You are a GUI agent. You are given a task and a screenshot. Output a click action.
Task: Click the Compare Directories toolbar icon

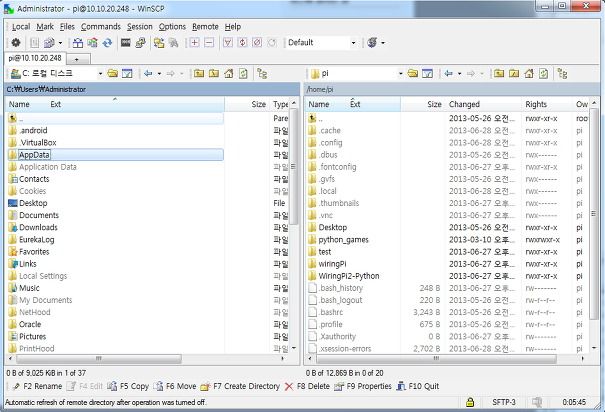pyautogui.click(x=78, y=42)
